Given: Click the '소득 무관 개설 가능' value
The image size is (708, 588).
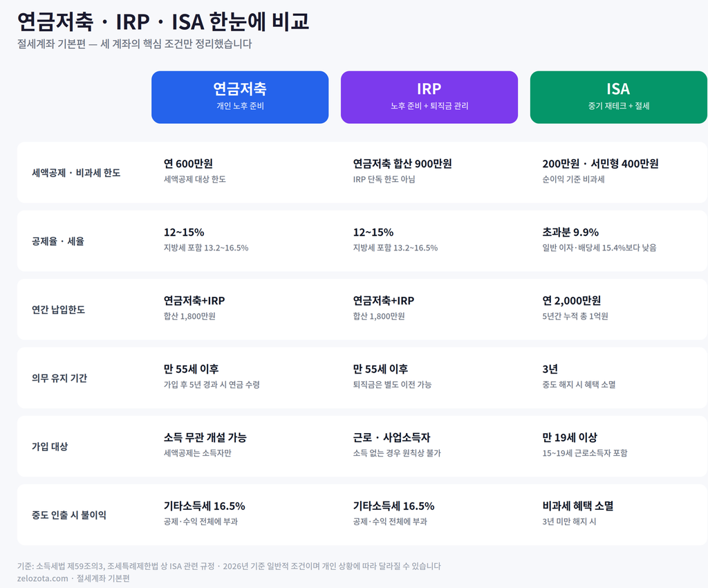Looking at the screenshot, I should [205, 437].
